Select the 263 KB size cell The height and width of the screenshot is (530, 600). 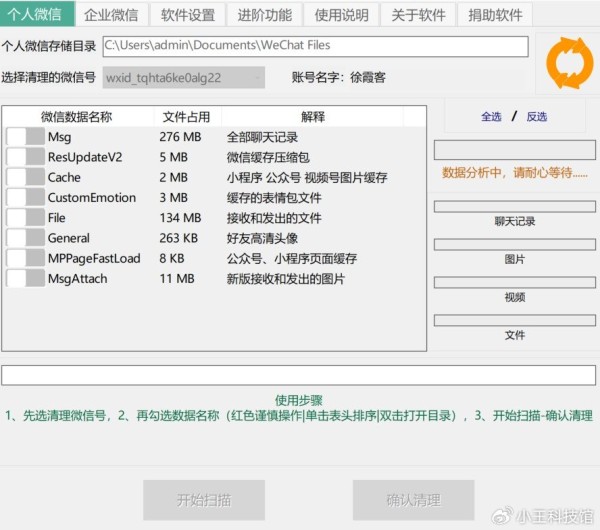point(178,238)
